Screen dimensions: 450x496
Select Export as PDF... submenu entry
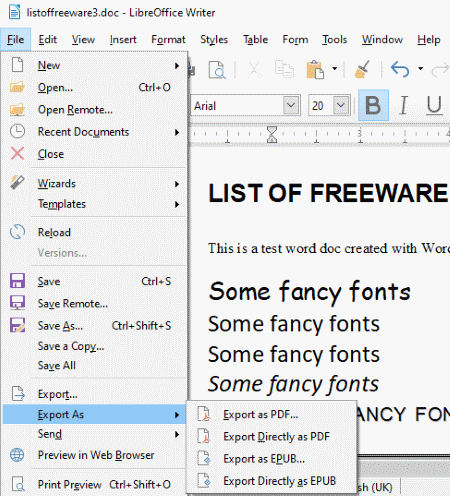(271, 414)
